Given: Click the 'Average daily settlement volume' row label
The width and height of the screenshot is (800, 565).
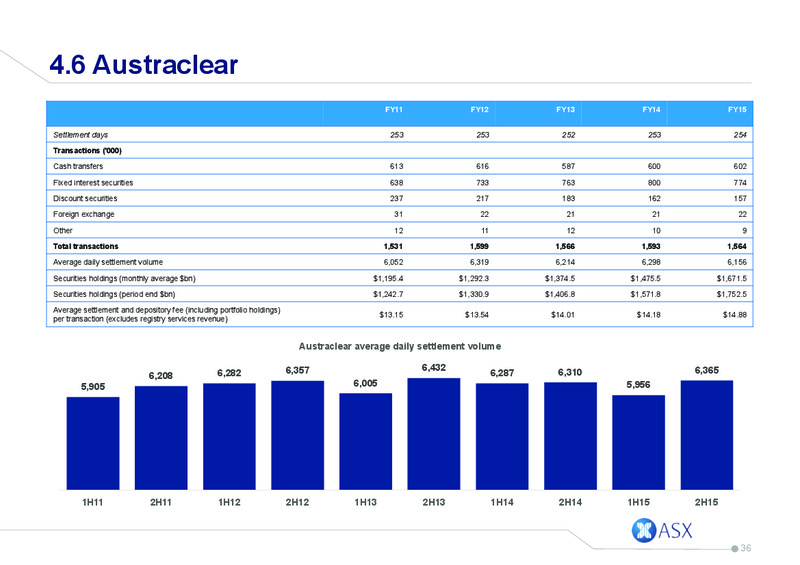Looking at the screenshot, I should click(x=108, y=262).
